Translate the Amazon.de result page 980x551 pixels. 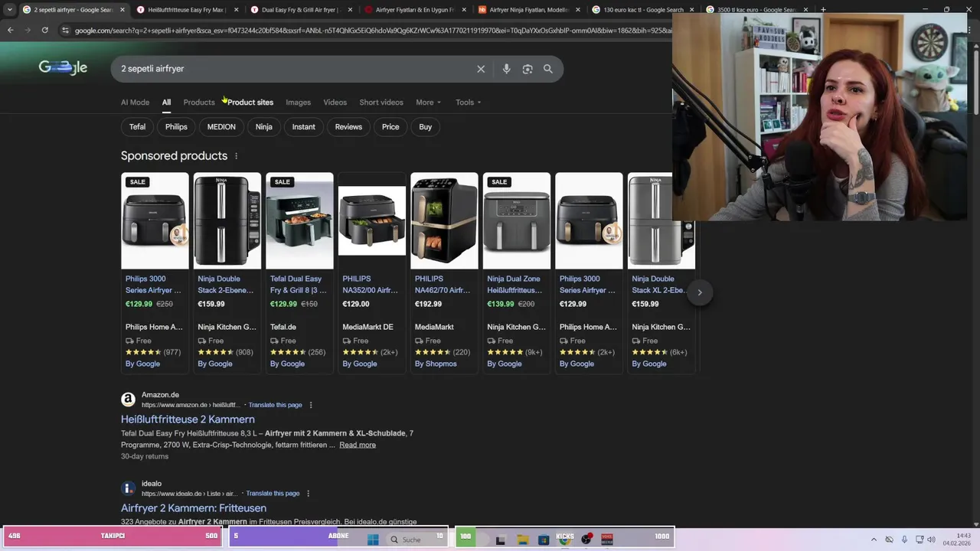click(276, 405)
